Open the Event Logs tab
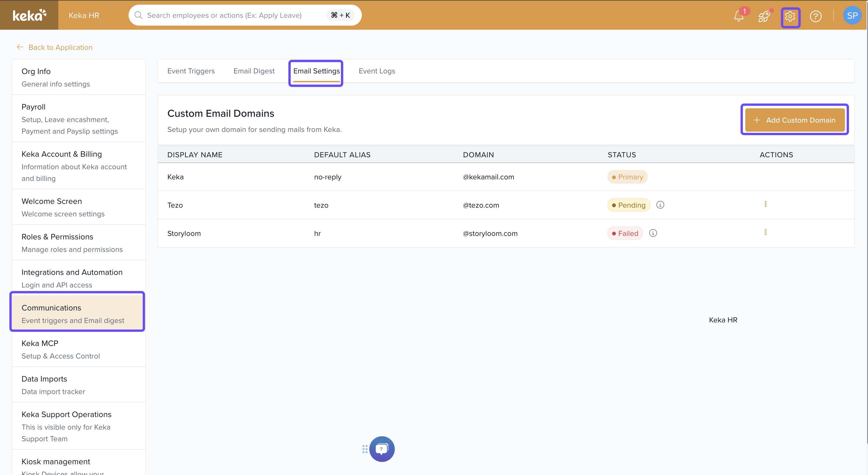 tap(377, 71)
